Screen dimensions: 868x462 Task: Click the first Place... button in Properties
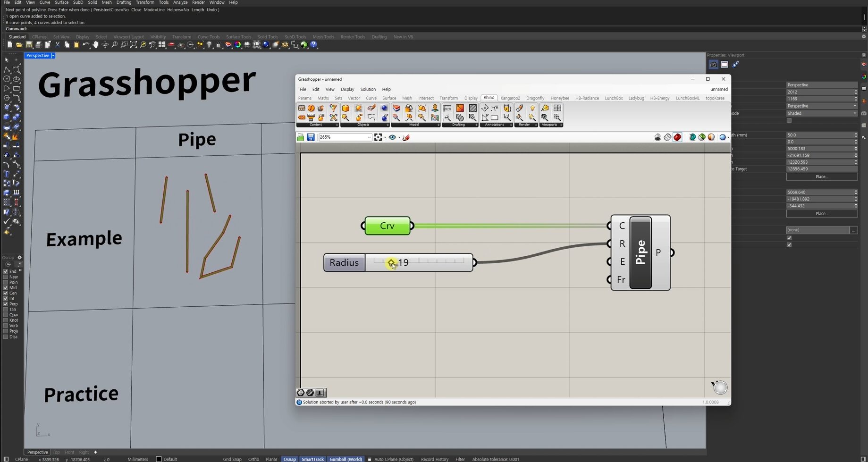[x=821, y=176]
